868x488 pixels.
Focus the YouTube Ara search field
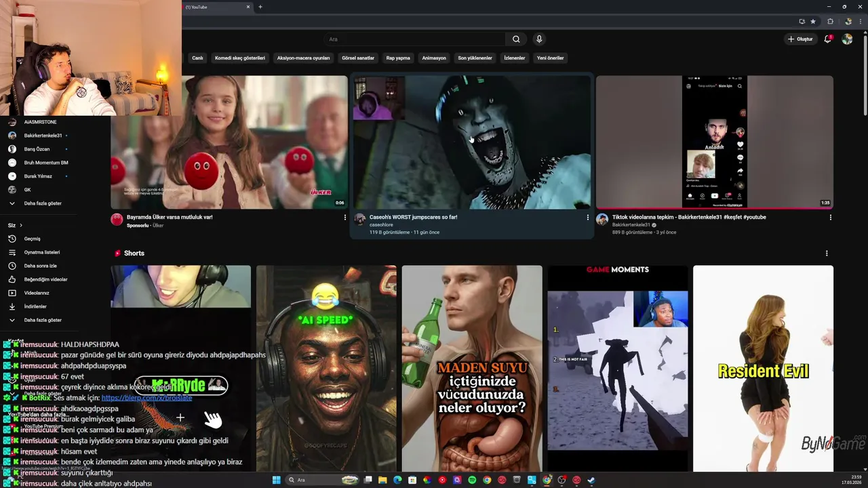(415, 39)
